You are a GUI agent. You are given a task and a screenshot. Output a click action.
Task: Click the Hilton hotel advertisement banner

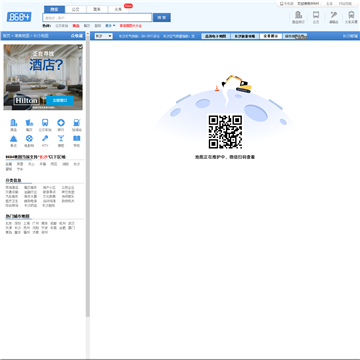click(x=43, y=77)
